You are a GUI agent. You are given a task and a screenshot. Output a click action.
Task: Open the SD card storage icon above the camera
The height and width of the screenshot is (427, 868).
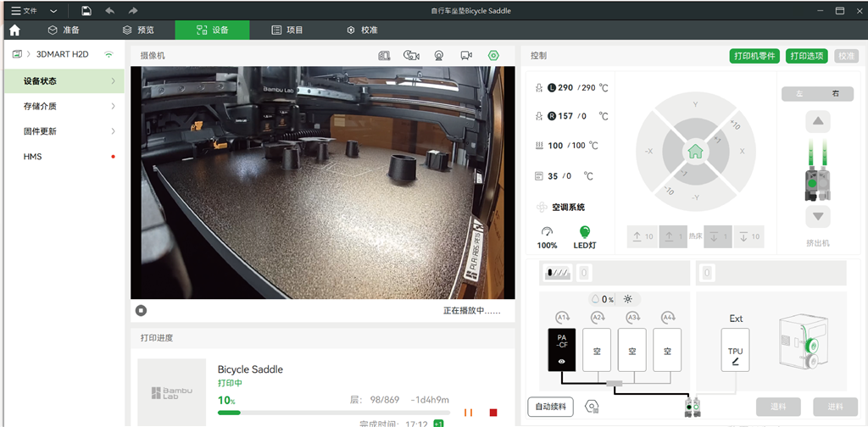[x=384, y=55]
